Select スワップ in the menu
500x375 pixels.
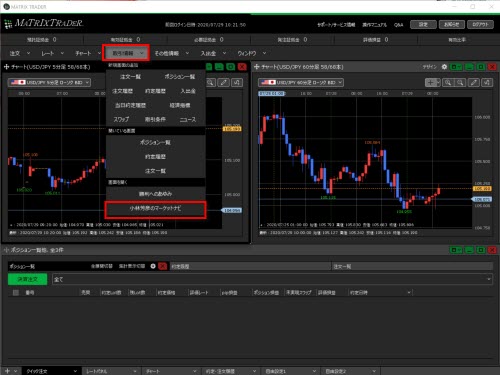pyautogui.click(x=121, y=119)
